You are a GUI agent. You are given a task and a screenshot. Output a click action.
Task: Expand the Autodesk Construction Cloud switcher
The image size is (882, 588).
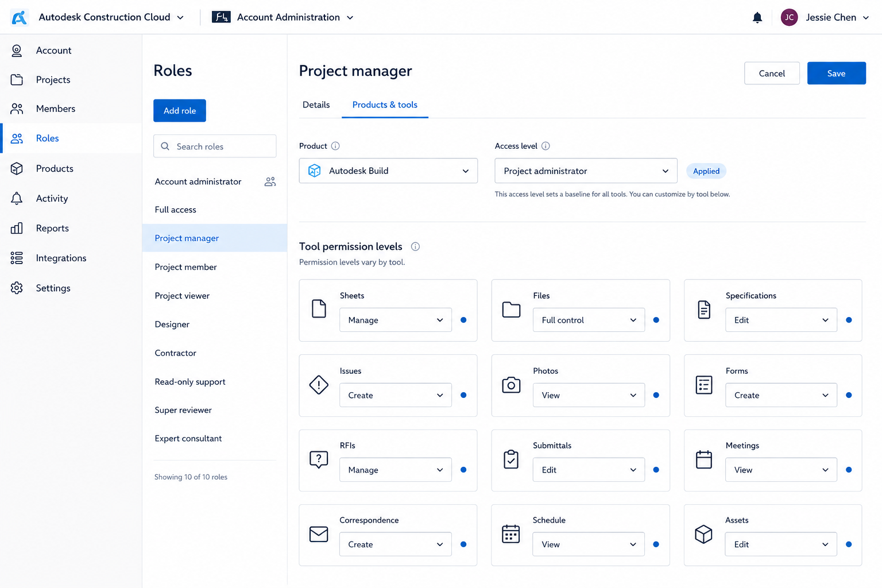(x=180, y=18)
